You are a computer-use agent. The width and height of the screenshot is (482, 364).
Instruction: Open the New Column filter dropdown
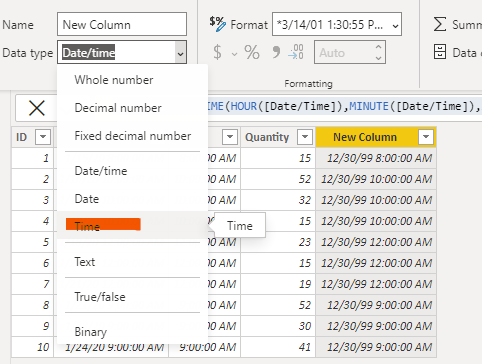tap(426, 137)
